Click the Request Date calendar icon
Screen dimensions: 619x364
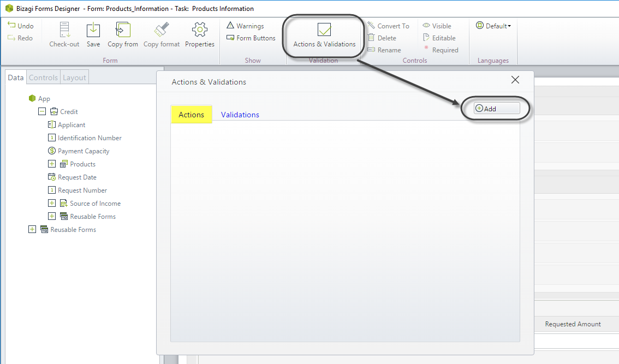click(52, 177)
